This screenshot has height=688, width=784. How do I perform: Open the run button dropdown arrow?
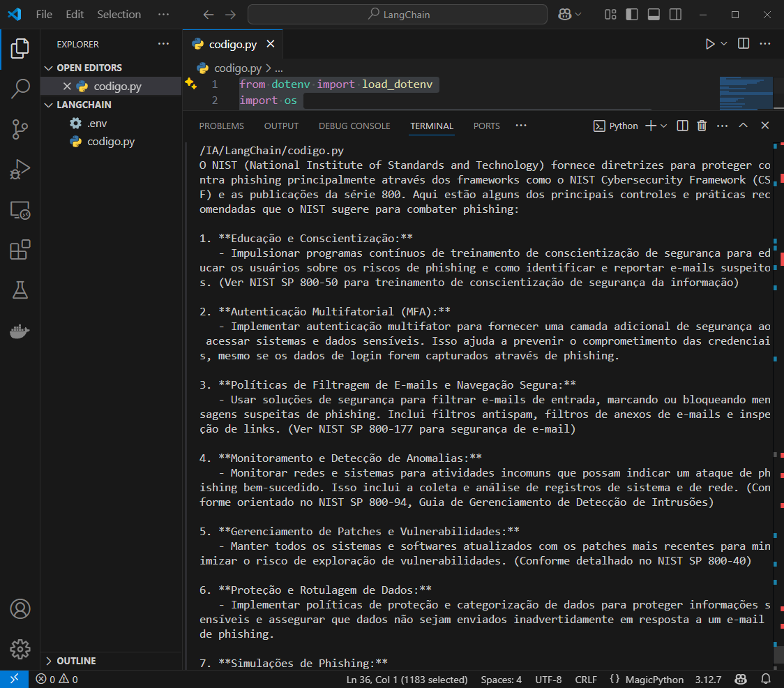click(723, 44)
